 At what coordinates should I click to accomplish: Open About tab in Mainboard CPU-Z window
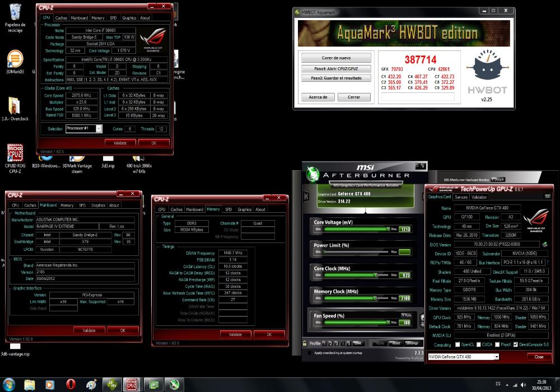114,206
